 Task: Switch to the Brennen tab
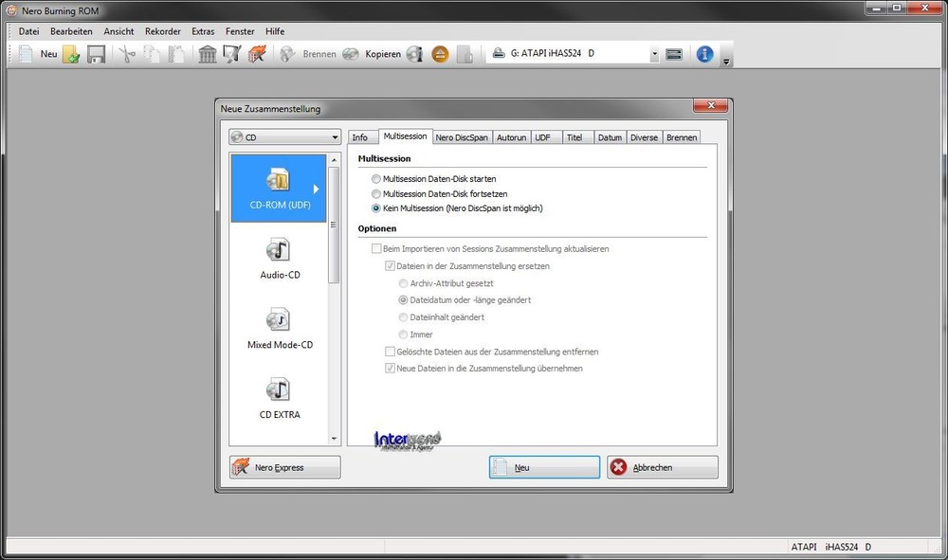[682, 136]
